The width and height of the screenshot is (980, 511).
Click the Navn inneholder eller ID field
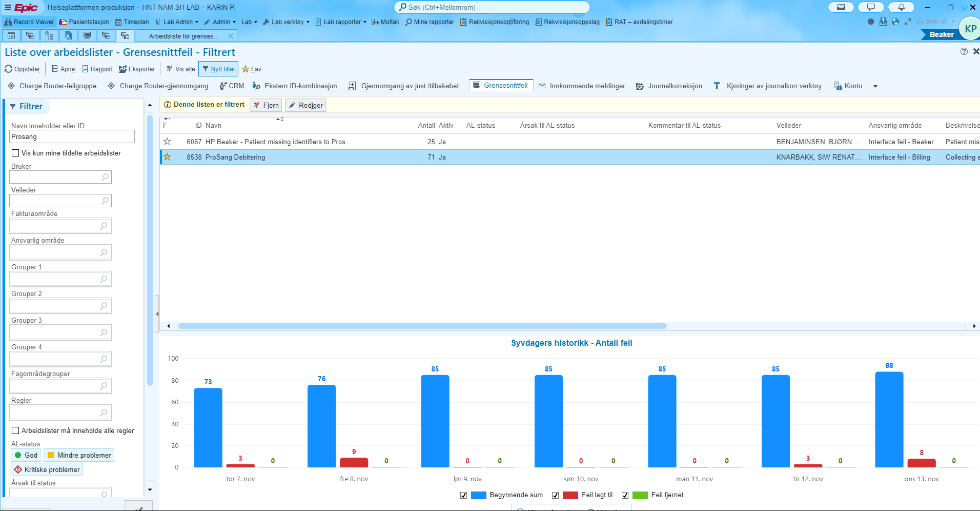72,136
